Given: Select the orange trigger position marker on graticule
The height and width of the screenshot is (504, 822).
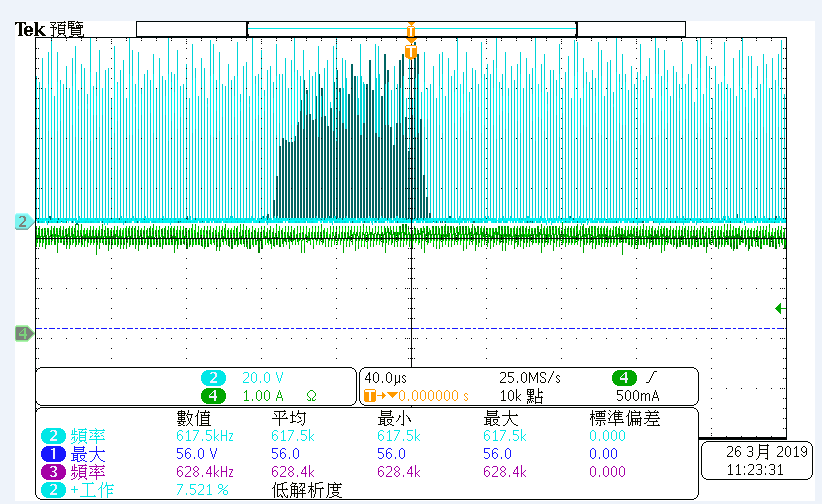Looking at the screenshot, I should coord(411,51).
